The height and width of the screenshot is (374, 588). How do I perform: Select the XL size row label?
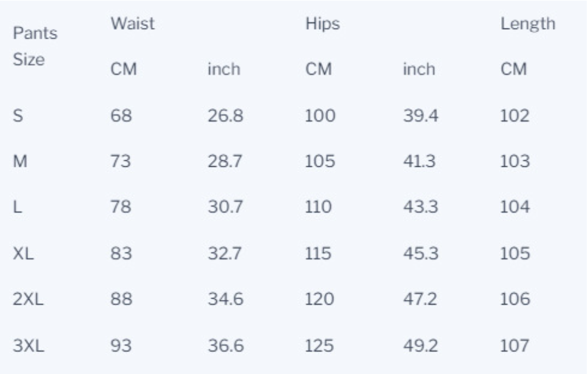23,253
